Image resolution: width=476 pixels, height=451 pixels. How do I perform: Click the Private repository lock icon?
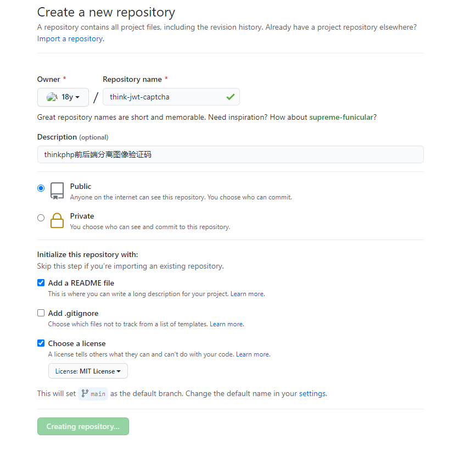[x=57, y=220]
